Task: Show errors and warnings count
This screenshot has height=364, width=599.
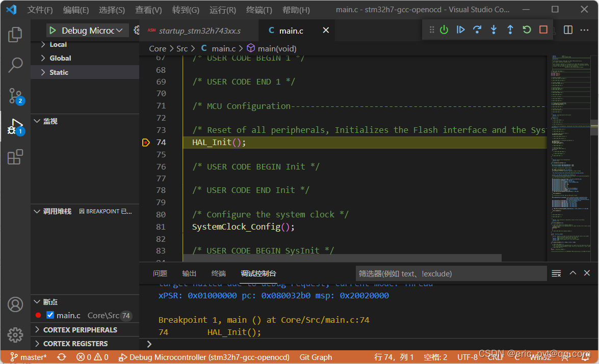Action: [92, 357]
